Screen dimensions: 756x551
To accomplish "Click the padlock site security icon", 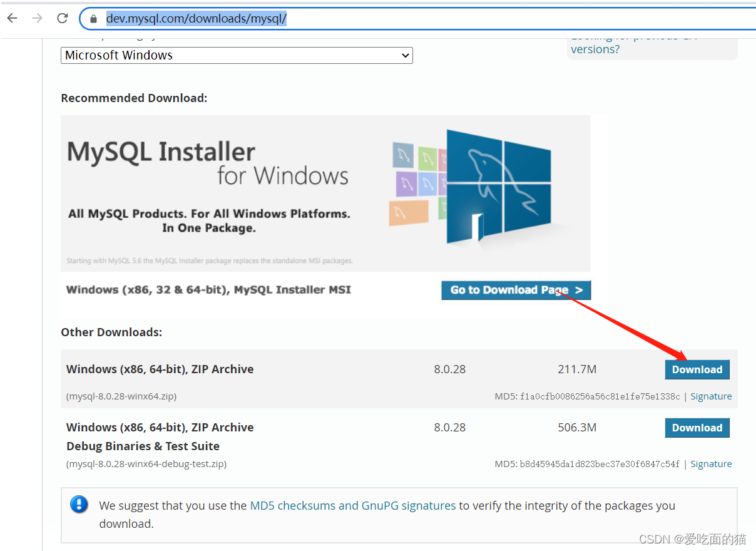I will 93,19.
